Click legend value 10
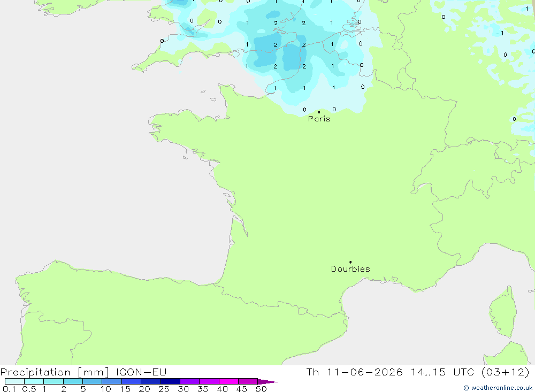This screenshot has width=535, height=392. (106, 389)
